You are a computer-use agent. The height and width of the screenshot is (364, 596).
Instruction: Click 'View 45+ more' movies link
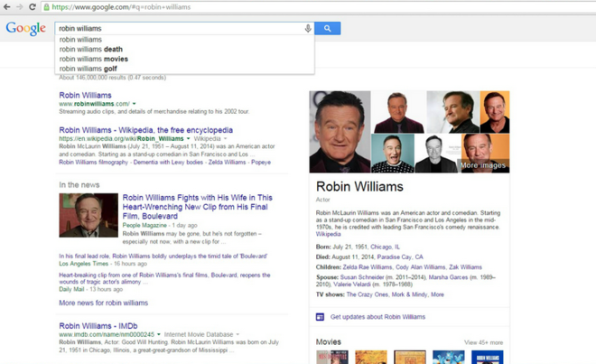click(483, 342)
